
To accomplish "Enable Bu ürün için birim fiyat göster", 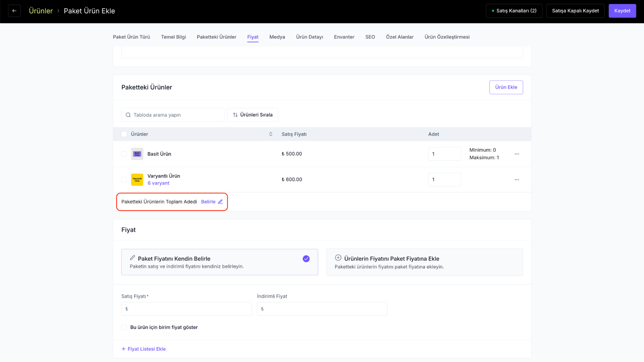I will click(124, 327).
